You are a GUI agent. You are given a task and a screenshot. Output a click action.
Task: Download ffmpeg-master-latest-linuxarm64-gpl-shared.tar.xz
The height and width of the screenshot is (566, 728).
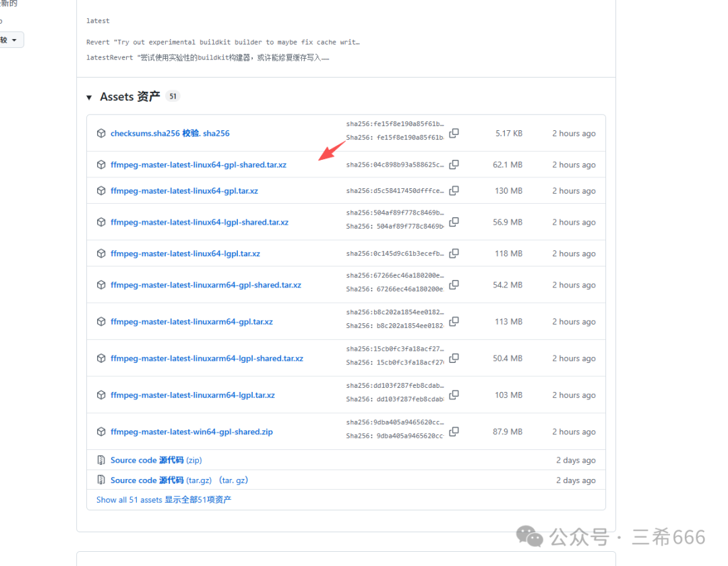coord(206,285)
